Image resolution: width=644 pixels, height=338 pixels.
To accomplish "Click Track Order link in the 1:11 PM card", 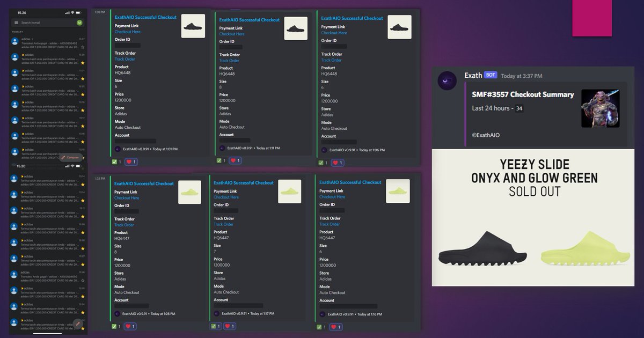I will click(x=229, y=61).
